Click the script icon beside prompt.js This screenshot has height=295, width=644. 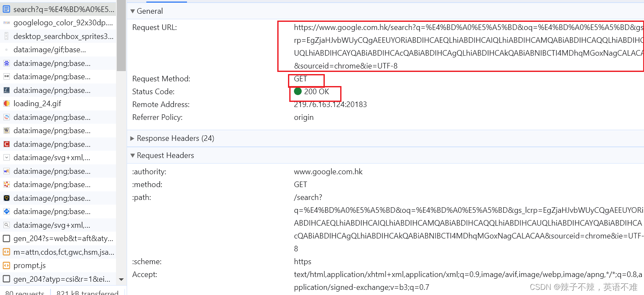[x=6, y=265]
